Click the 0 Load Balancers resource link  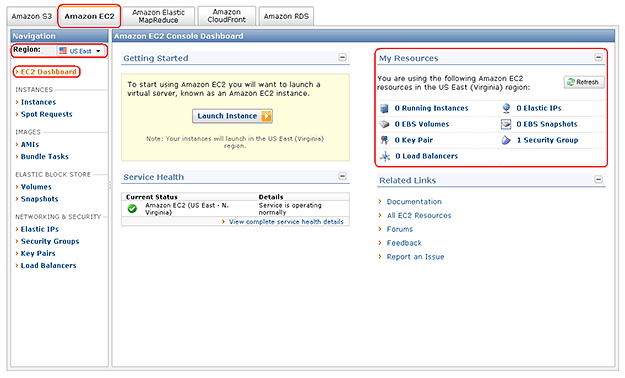tap(426, 156)
